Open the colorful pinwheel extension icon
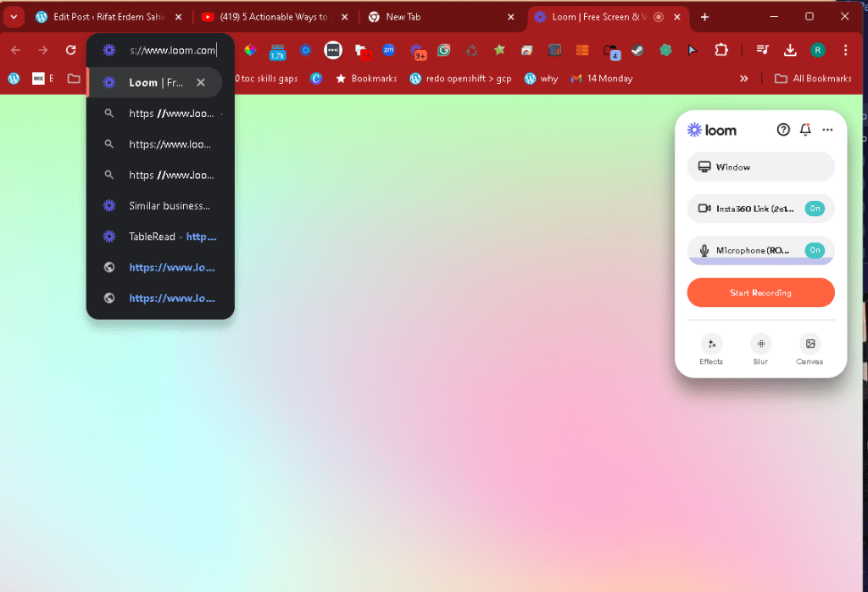 [250, 50]
